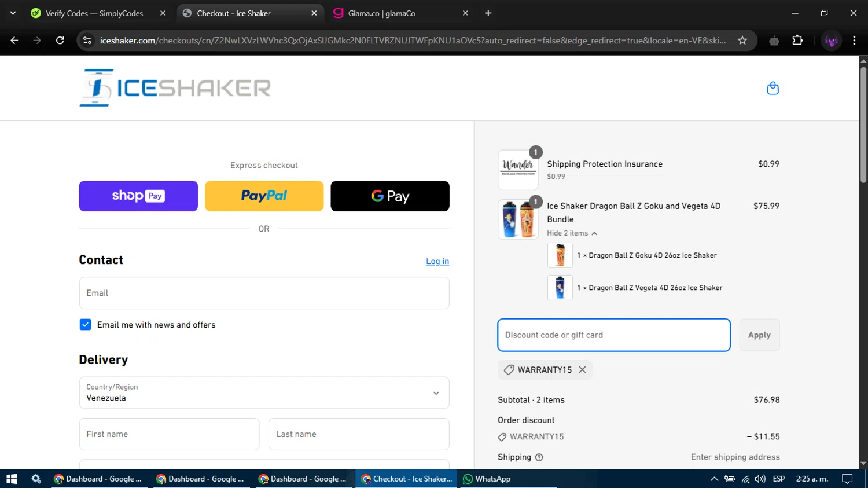Open the browser extensions puzzle icon

pyautogui.click(x=797, y=41)
